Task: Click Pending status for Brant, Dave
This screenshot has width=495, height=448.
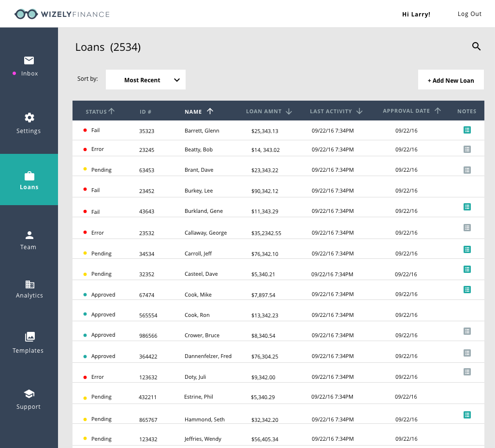Action: 102,170
